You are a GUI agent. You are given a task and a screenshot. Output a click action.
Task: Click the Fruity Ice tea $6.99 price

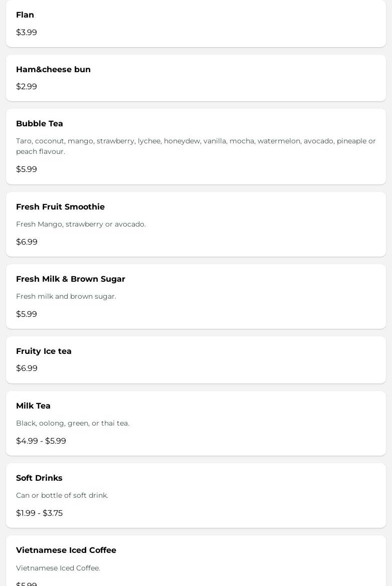coord(27,368)
